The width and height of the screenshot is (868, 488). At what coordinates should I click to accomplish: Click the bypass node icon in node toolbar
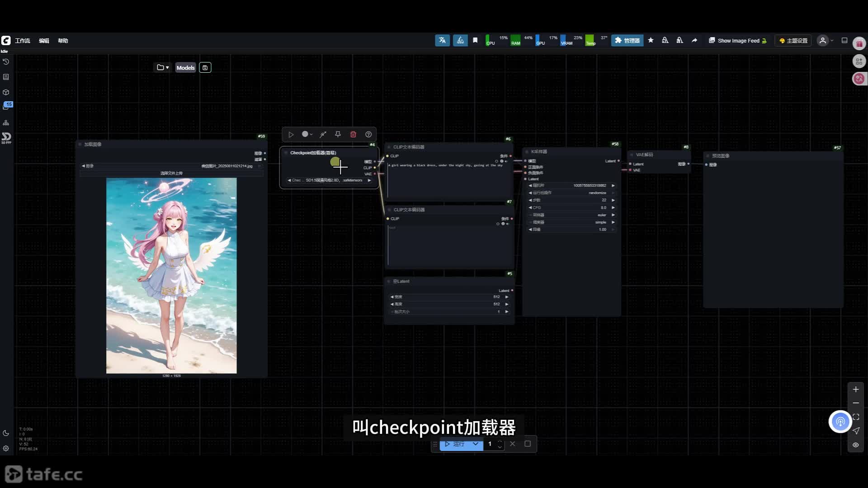323,134
